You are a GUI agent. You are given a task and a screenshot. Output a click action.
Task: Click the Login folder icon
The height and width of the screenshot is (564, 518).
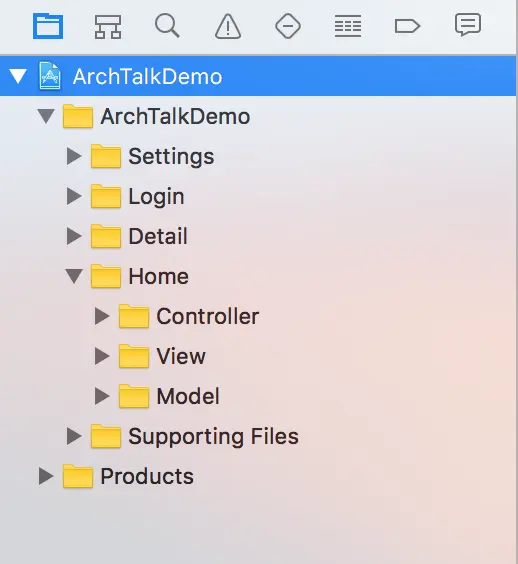106,196
